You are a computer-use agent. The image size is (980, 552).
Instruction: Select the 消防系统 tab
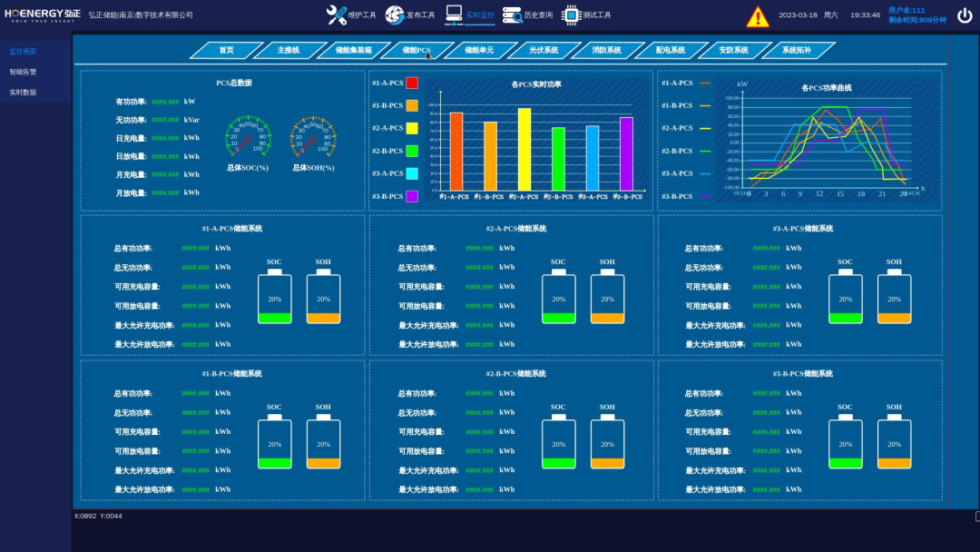coord(607,50)
